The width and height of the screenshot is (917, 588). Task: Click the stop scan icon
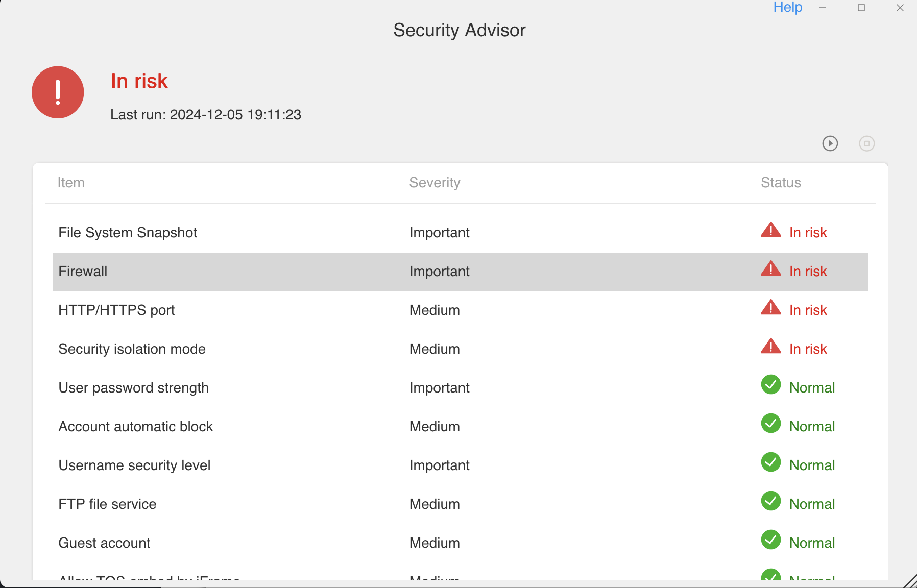[x=866, y=143]
